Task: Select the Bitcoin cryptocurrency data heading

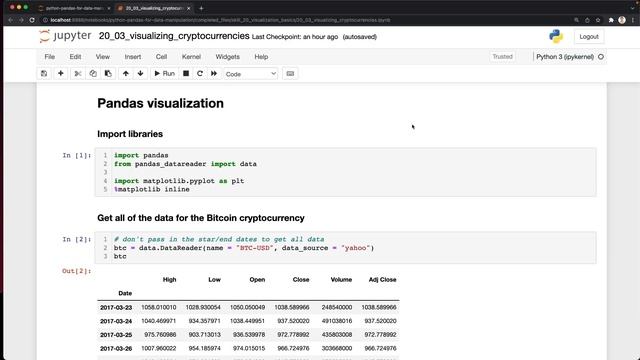Action: (x=201, y=218)
